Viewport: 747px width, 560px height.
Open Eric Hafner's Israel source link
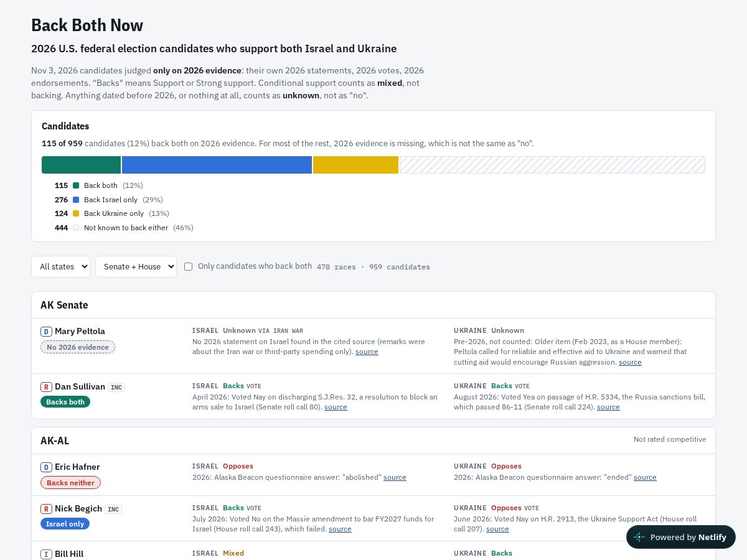point(395,477)
